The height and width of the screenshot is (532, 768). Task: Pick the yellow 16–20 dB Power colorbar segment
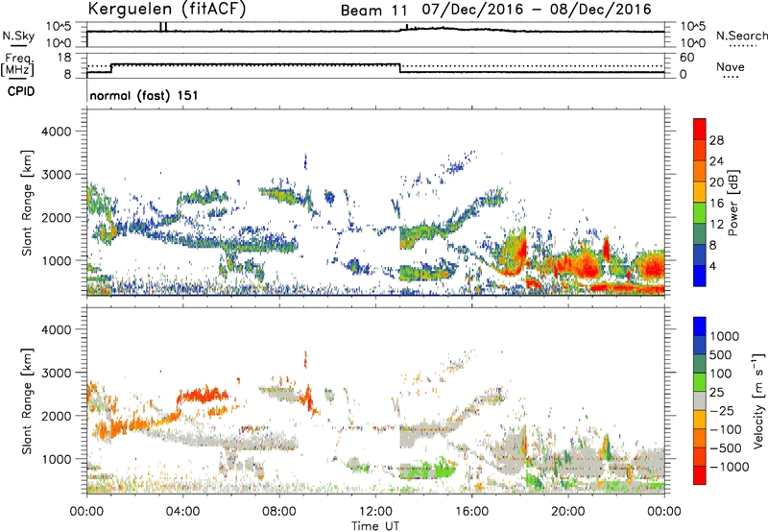[x=700, y=192]
